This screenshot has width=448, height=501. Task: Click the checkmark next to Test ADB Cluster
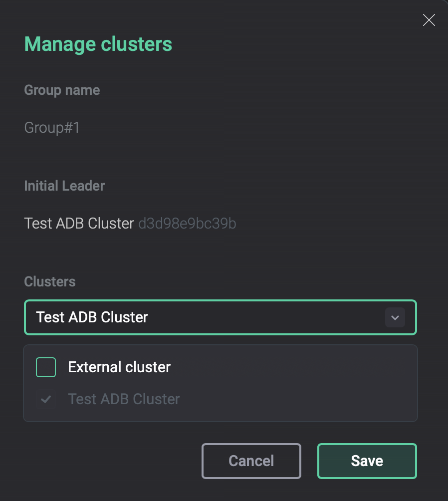tap(45, 399)
